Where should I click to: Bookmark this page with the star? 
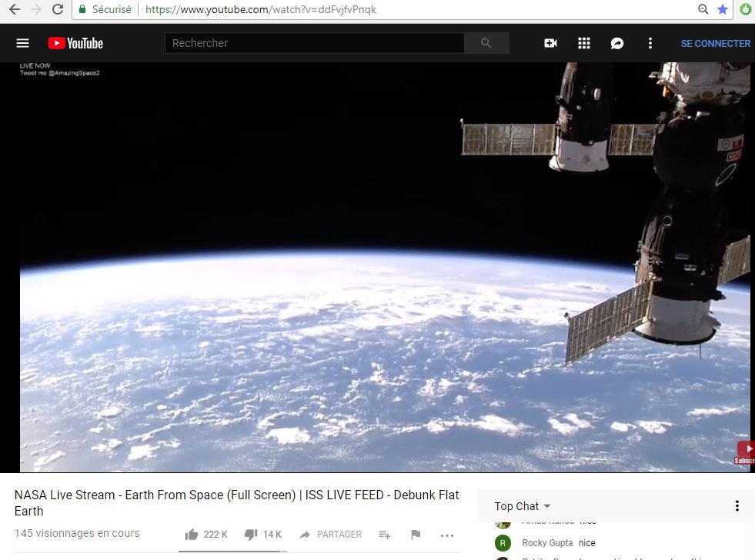722,9
